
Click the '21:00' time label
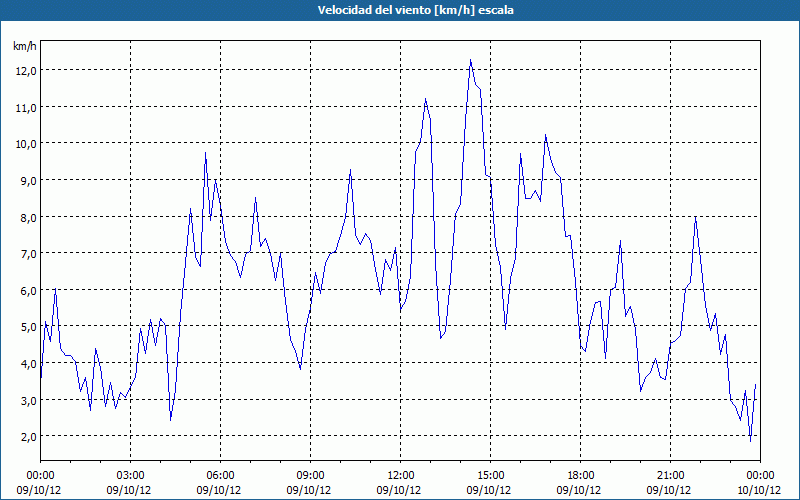pyautogui.click(x=670, y=476)
